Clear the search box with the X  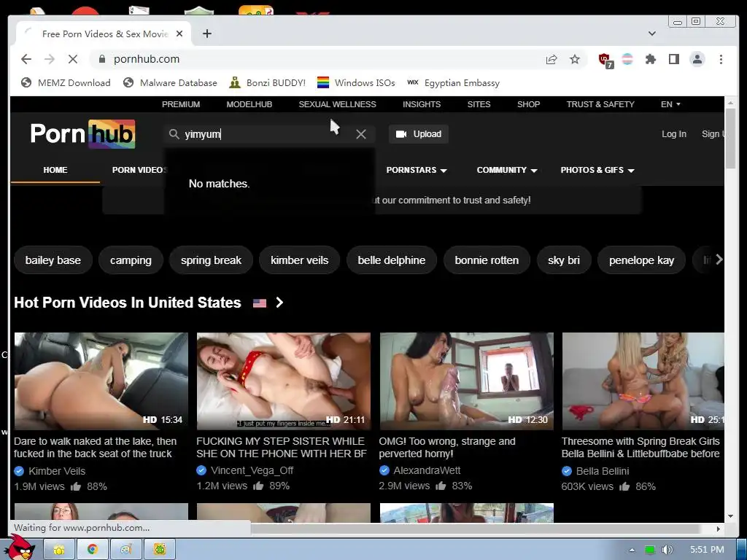click(361, 134)
